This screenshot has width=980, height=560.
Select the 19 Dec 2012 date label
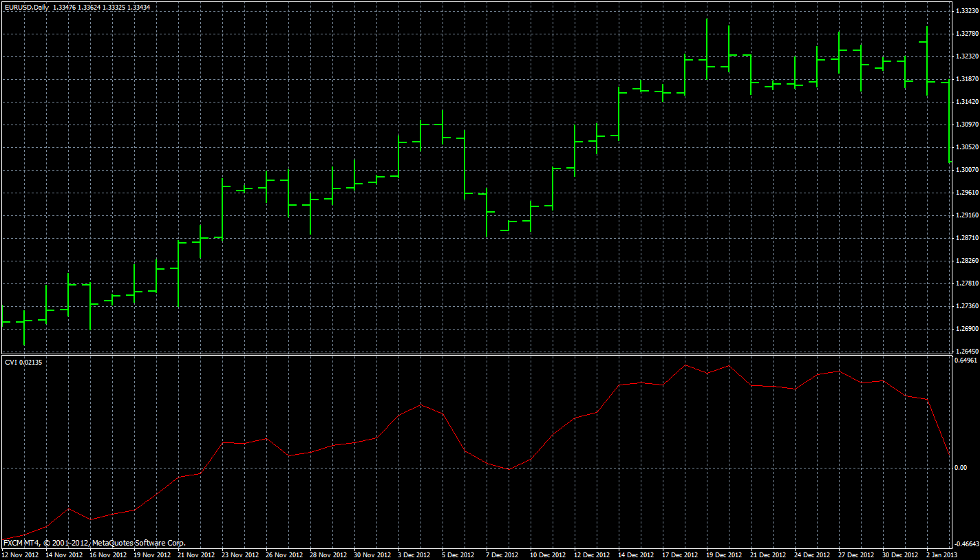coord(725,554)
